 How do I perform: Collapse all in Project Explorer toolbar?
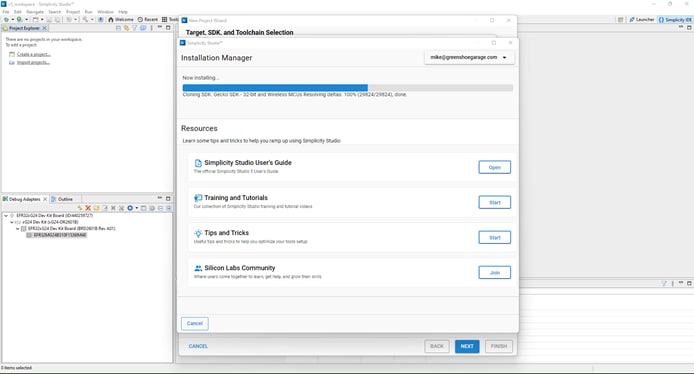(118, 28)
